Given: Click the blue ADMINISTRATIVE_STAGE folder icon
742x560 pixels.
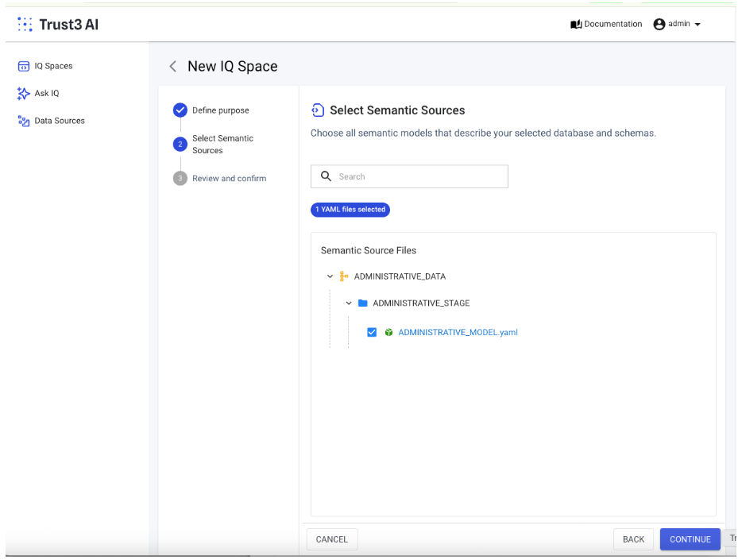Looking at the screenshot, I should (363, 303).
